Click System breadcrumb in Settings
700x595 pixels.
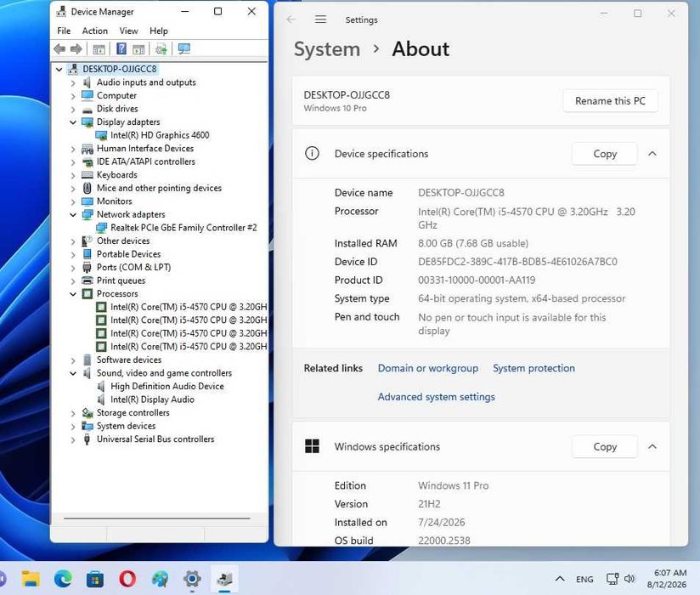pyautogui.click(x=327, y=49)
